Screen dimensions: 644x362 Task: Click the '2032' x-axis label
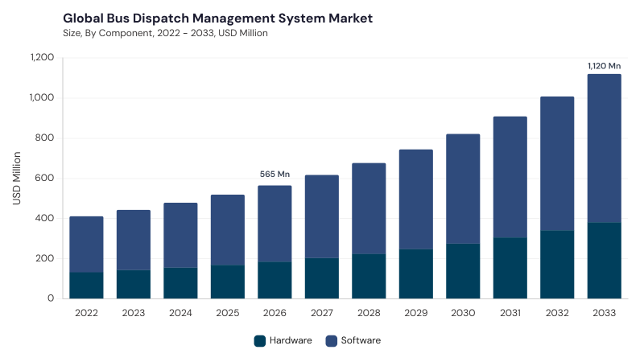tap(557, 313)
